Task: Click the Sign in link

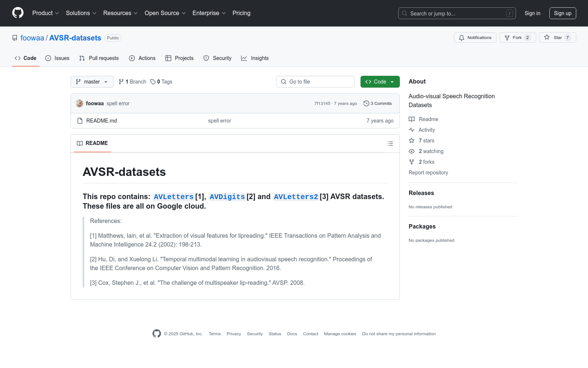Action: coord(533,13)
